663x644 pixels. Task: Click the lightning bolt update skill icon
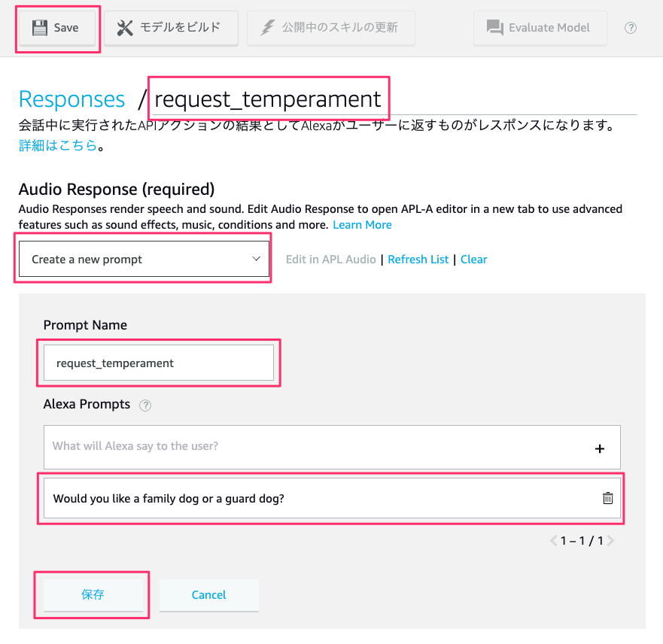click(x=268, y=28)
